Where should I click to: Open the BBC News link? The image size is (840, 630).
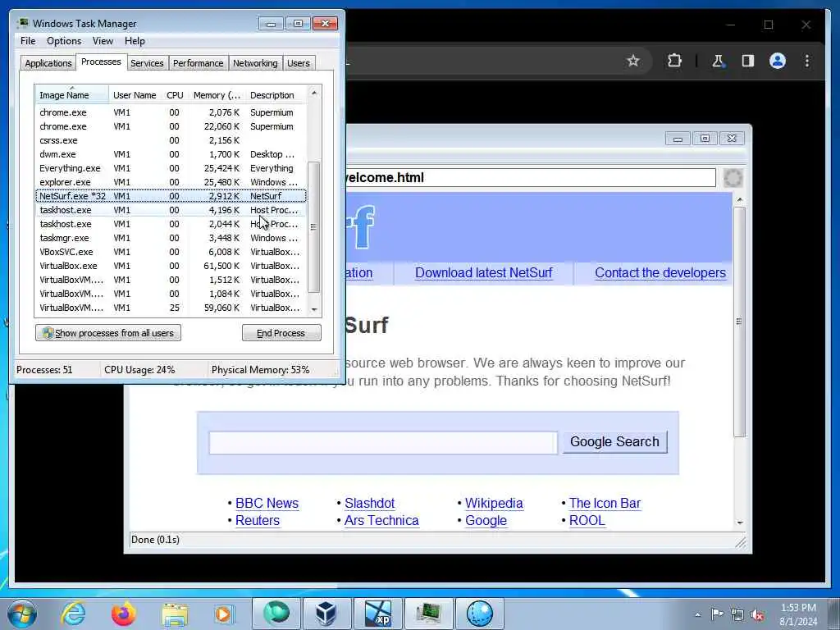pyautogui.click(x=267, y=503)
